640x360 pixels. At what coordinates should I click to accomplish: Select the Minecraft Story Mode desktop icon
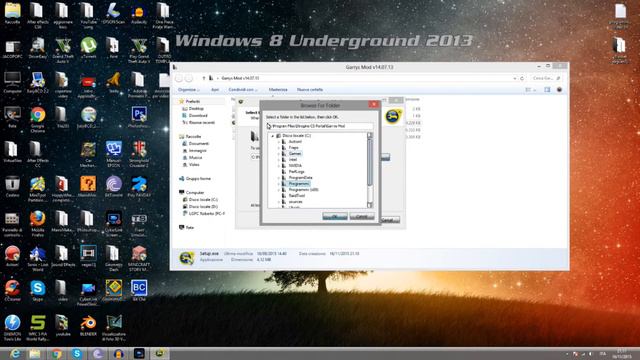[139, 258]
